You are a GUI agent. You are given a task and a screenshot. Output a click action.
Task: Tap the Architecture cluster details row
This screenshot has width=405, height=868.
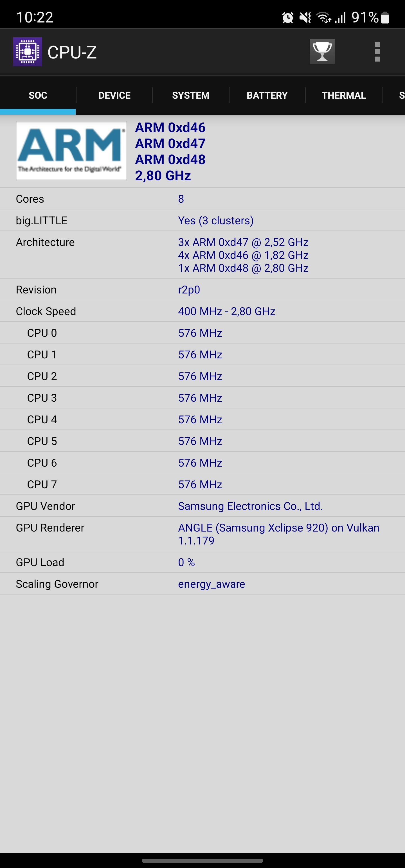(202, 255)
